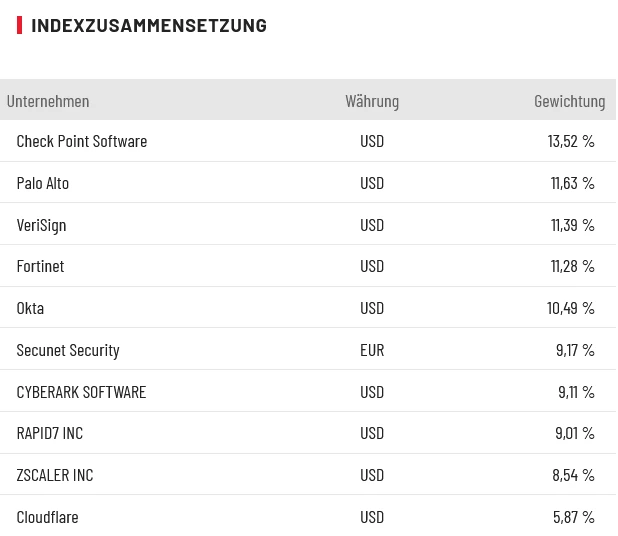Click CYBERARK SOFTWARE row label

click(x=81, y=392)
